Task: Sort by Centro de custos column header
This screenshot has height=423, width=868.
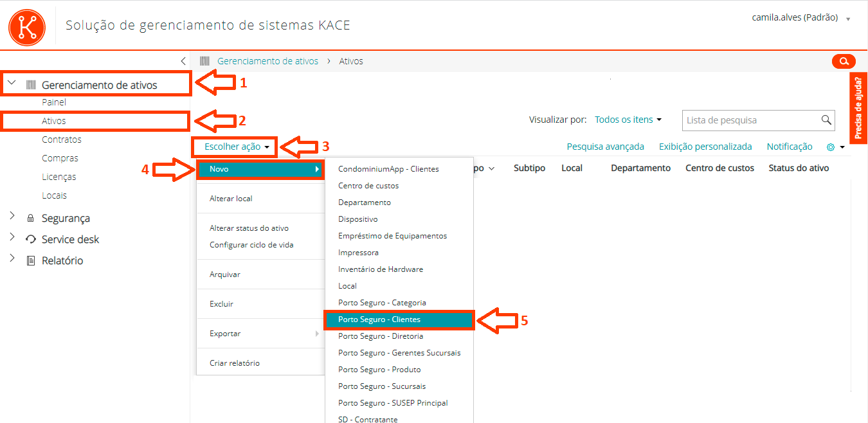Action: [x=719, y=168]
